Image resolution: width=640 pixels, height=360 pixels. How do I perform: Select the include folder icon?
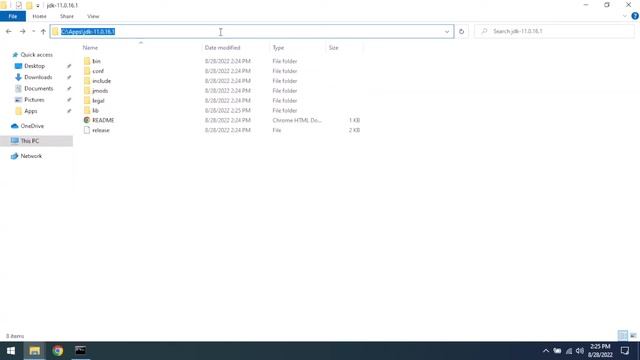[87, 81]
